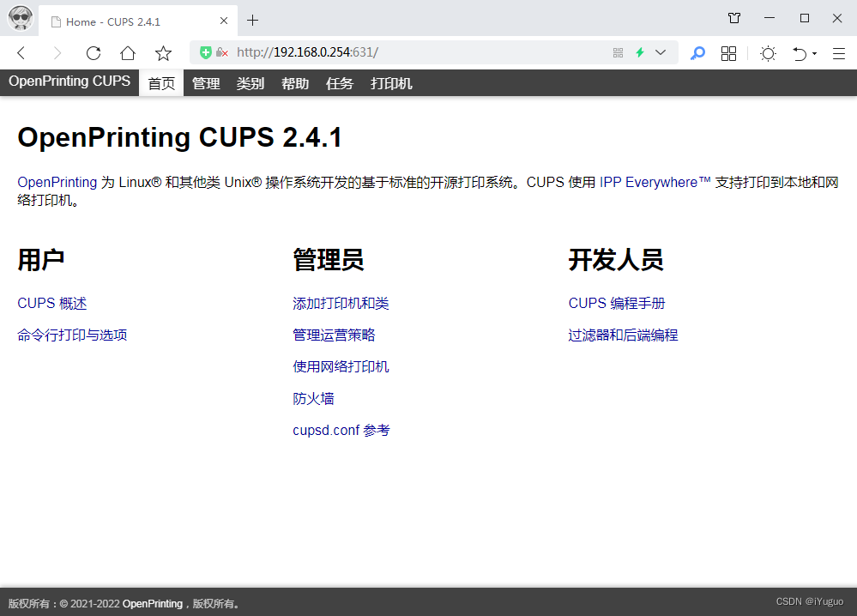Click the OpenPrinting CUPS 2.4.1 heading
857x616 pixels.
pyautogui.click(x=180, y=137)
